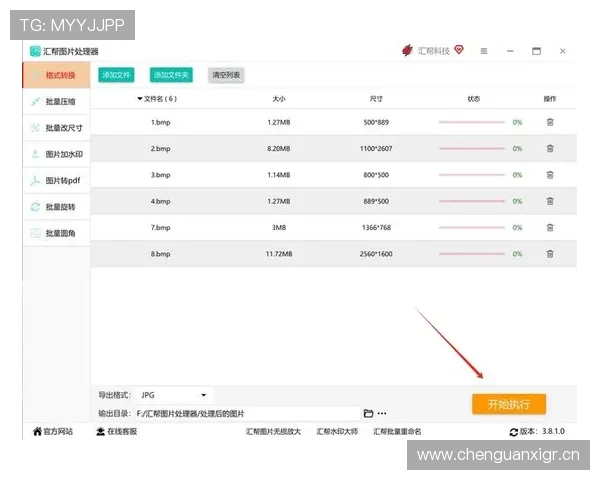Open the 批量改尺寸 sidebar tab

coord(56,128)
